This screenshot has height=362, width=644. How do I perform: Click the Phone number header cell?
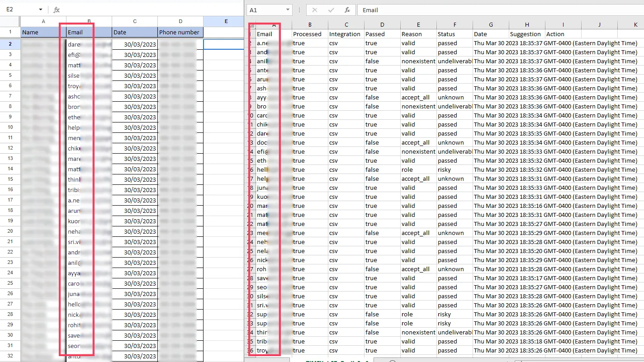pos(180,32)
